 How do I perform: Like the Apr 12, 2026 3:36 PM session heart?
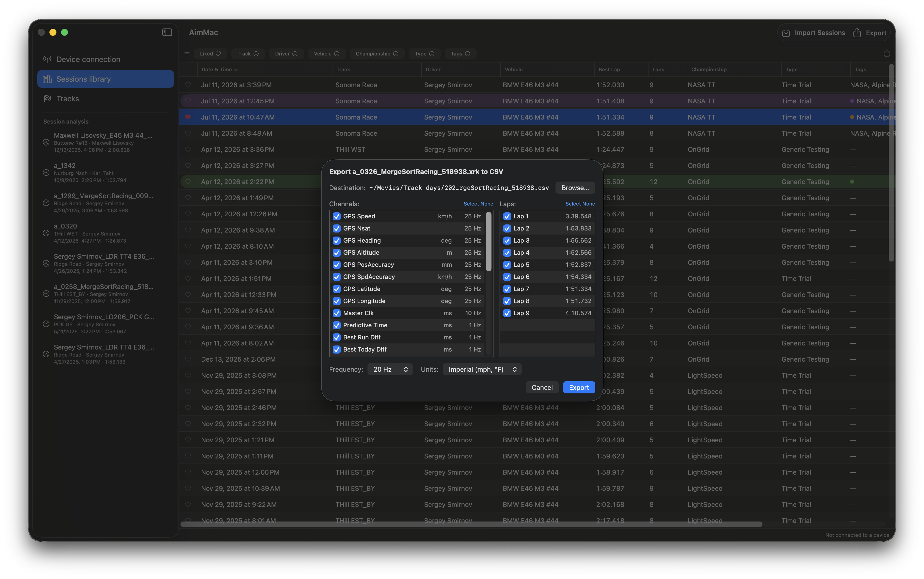coord(188,149)
